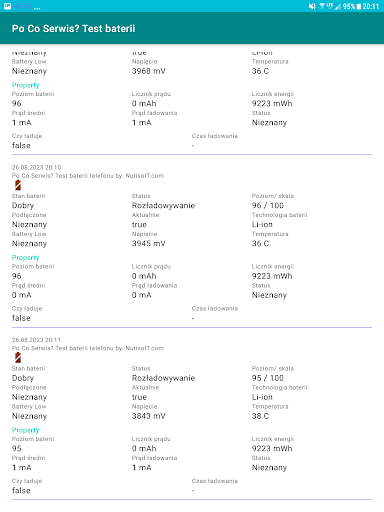Tap the 3945 mV voltage value
Screen dimensions: 384x512
(149, 244)
